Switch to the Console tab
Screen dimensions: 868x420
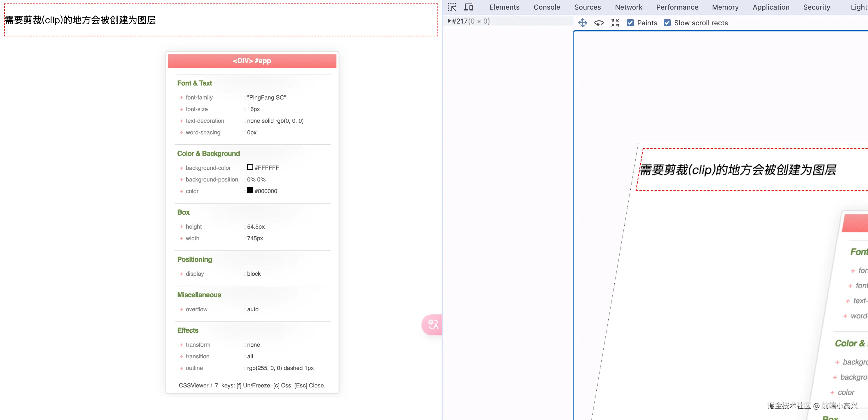(x=546, y=7)
